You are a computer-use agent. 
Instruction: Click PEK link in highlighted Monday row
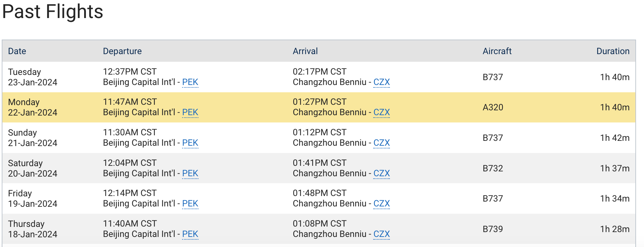tap(190, 112)
